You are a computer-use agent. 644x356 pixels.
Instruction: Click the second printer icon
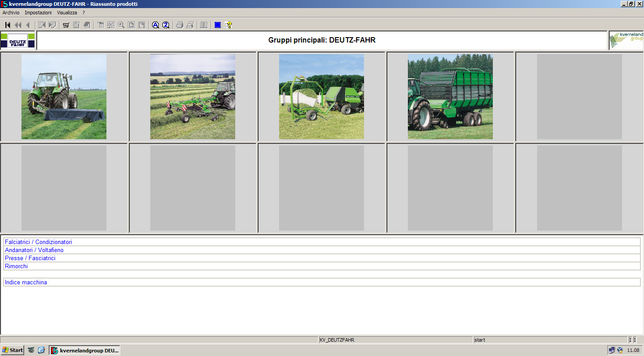pyautogui.click(x=190, y=25)
